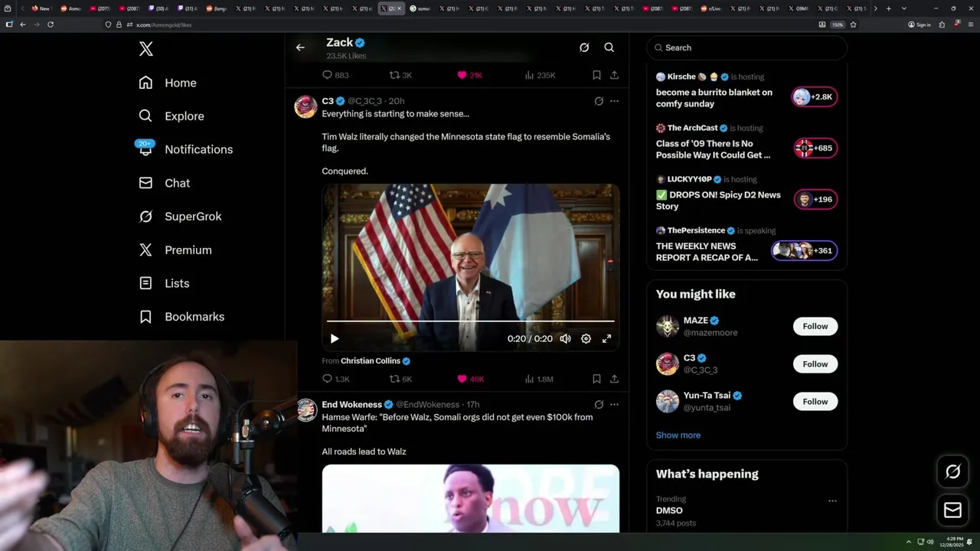Open more options on C3 post
This screenshot has height=551, width=980.
tap(614, 101)
